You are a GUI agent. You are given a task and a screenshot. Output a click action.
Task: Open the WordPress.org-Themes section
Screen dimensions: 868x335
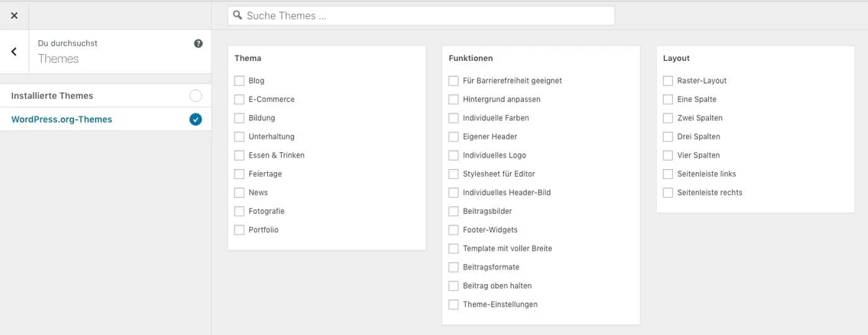tap(62, 120)
